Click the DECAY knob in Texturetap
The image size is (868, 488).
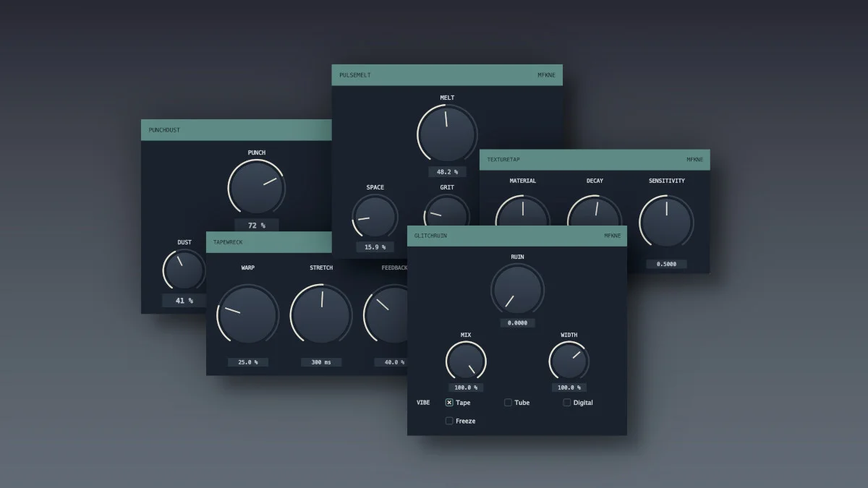(594, 210)
